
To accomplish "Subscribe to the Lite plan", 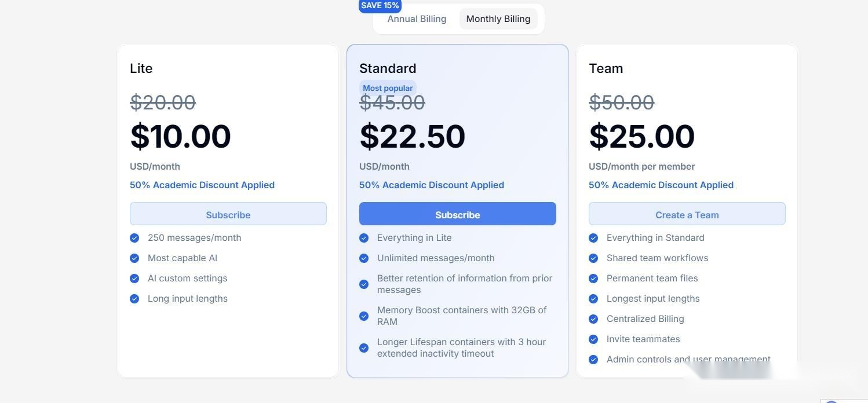I will (x=228, y=214).
